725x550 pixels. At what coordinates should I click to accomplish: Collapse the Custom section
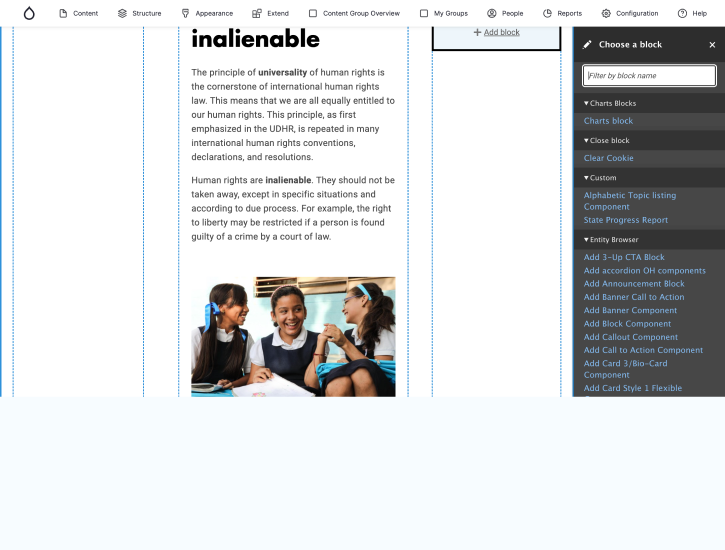pyautogui.click(x=602, y=177)
